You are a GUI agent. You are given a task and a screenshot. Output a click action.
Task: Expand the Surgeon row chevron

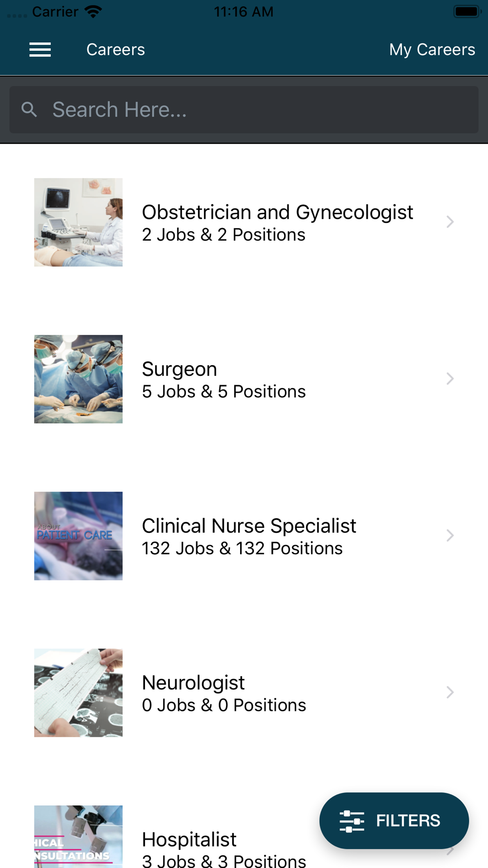tap(450, 379)
